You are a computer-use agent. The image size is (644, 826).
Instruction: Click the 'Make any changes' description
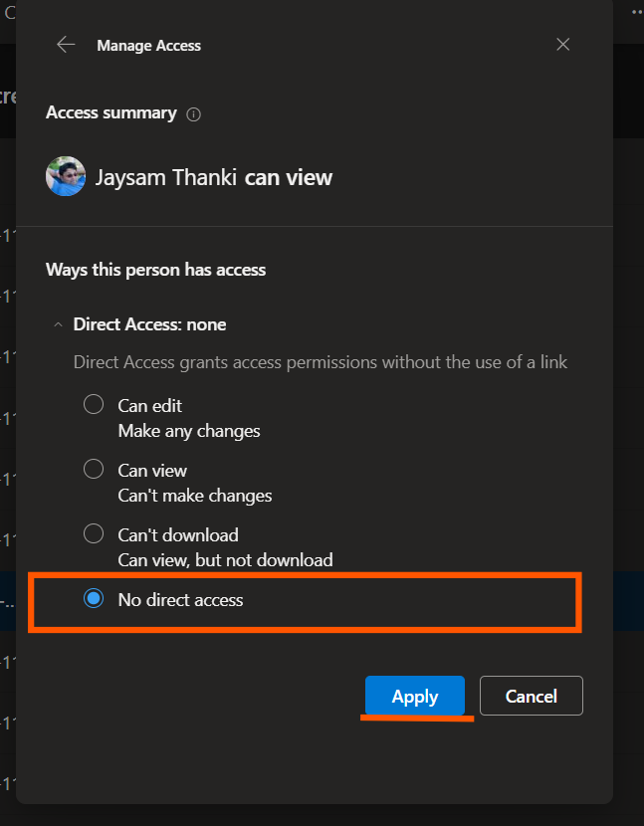coord(189,431)
